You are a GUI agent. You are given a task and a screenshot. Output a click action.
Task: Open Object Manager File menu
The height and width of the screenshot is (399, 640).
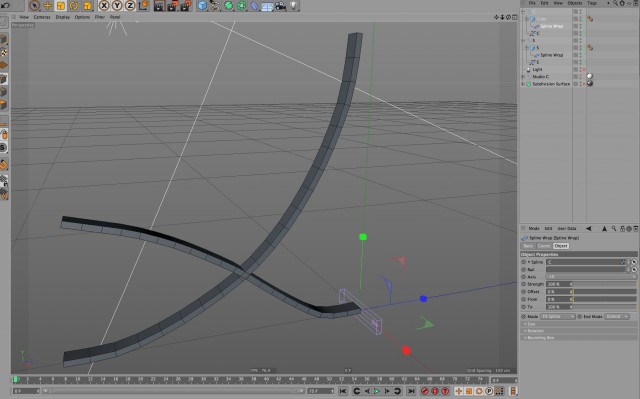point(532,3)
